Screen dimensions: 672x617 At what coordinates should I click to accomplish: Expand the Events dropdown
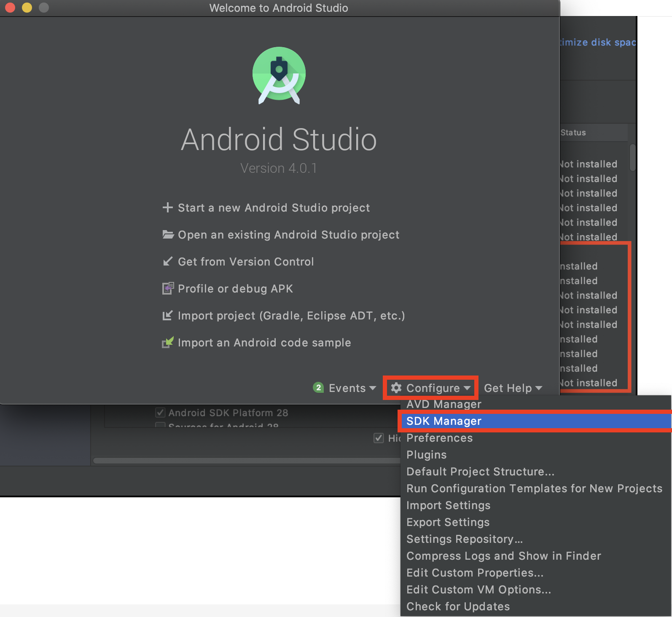point(372,388)
